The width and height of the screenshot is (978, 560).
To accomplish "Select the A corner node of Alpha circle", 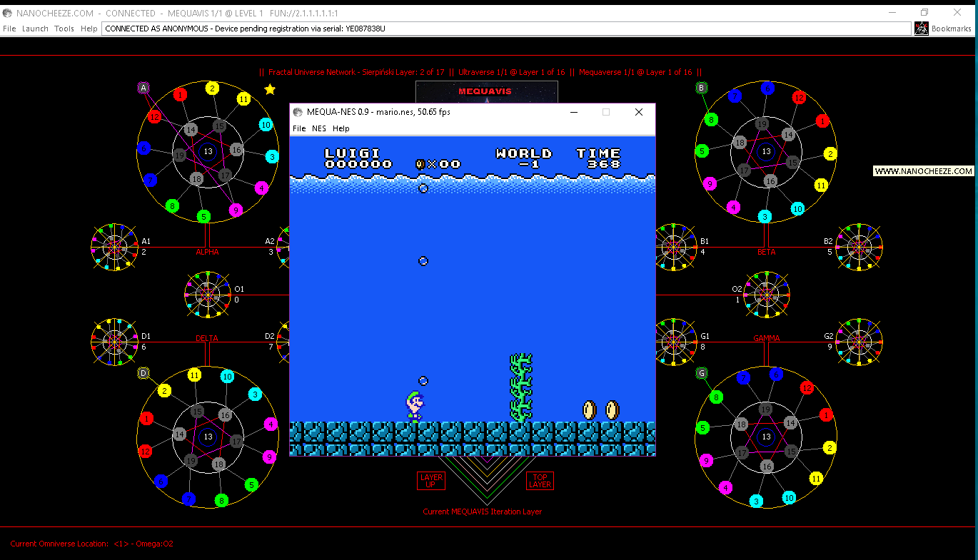I will click(x=143, y=88).
